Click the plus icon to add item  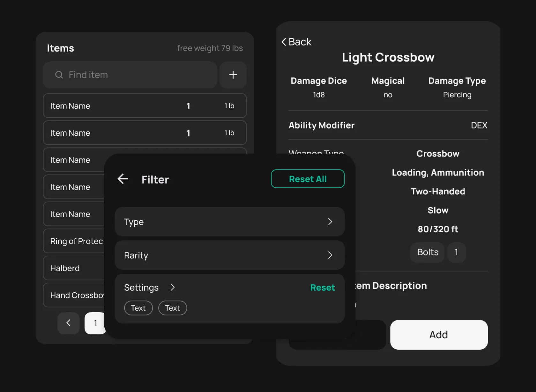pyautogui.click(x=233, y=75)
